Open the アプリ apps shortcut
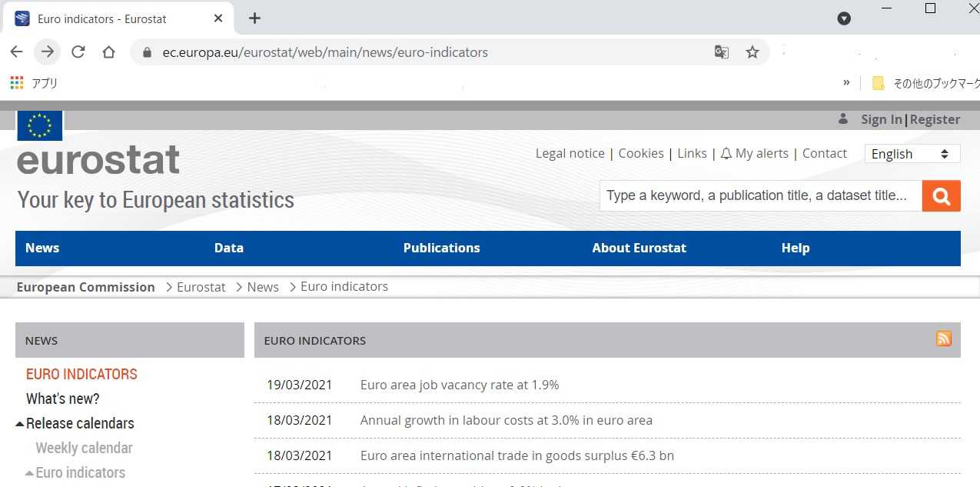This screenshot has width=980, height=487. pos(34,83)
